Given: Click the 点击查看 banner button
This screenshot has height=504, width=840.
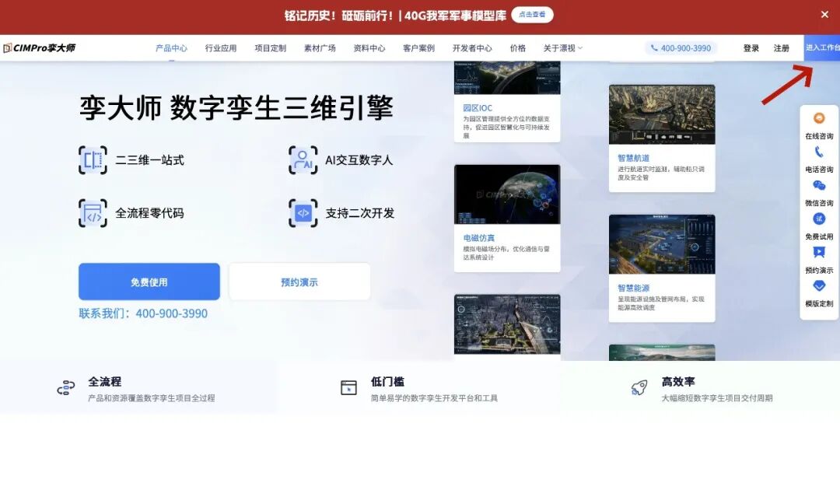Looking at the screenshot, I should (532, 15).
